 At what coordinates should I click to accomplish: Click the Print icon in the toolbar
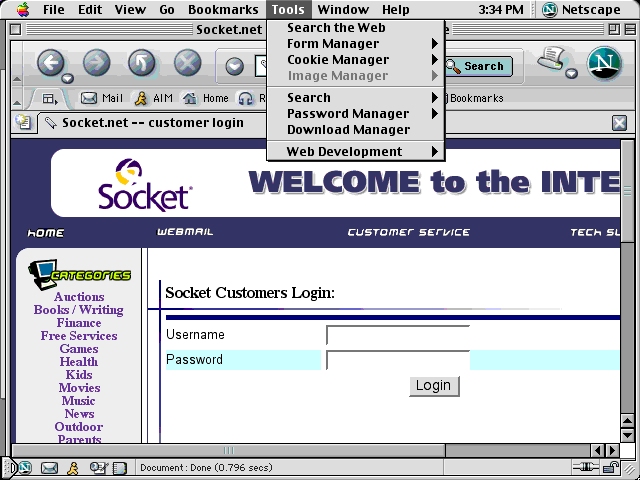tap(551, 59)
